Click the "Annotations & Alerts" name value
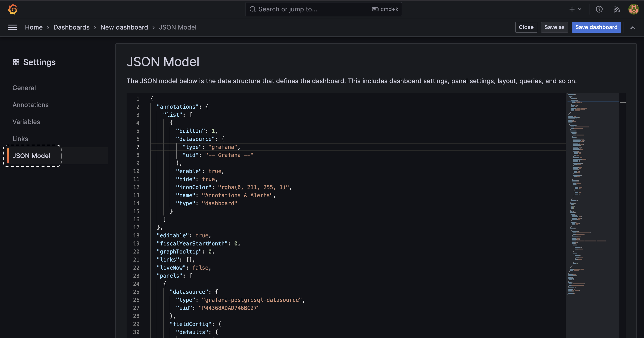Screen dimensions: 644x338 (x=237, y=195)
